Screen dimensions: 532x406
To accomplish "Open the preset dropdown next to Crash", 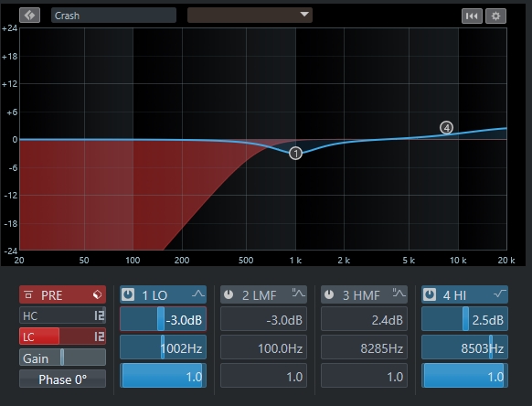I will (250, 16).
